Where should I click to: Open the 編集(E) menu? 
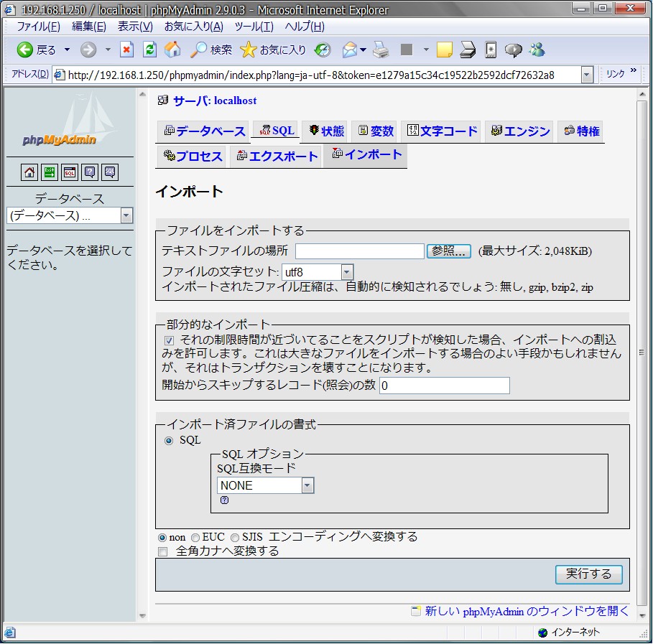click(88, 27)
